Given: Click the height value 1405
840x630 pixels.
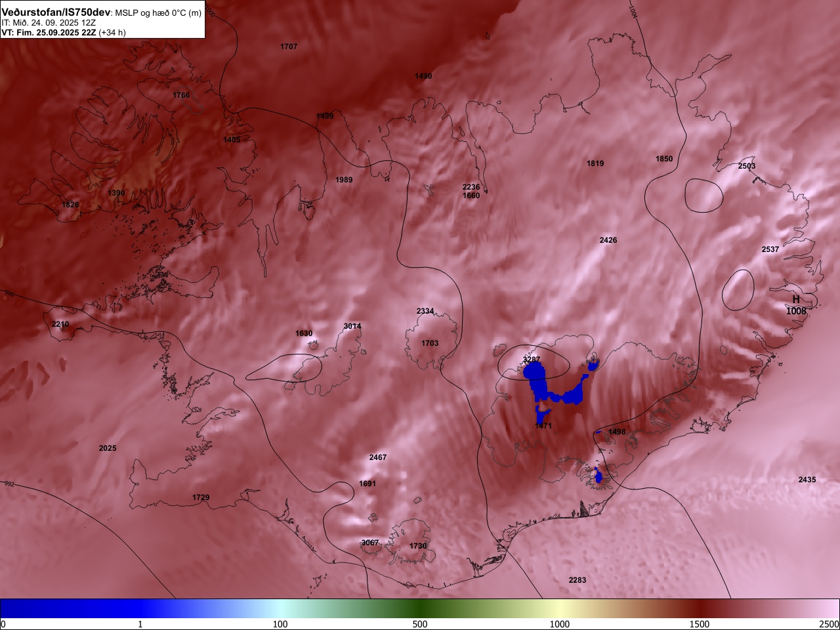Looking at the screenshot, I should click(x=232, y=140).
